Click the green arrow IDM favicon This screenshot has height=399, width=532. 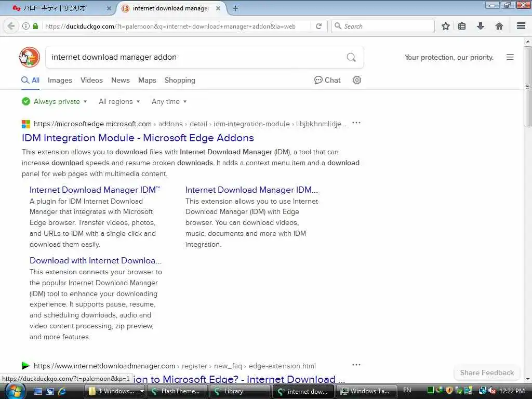click(26, 366)
